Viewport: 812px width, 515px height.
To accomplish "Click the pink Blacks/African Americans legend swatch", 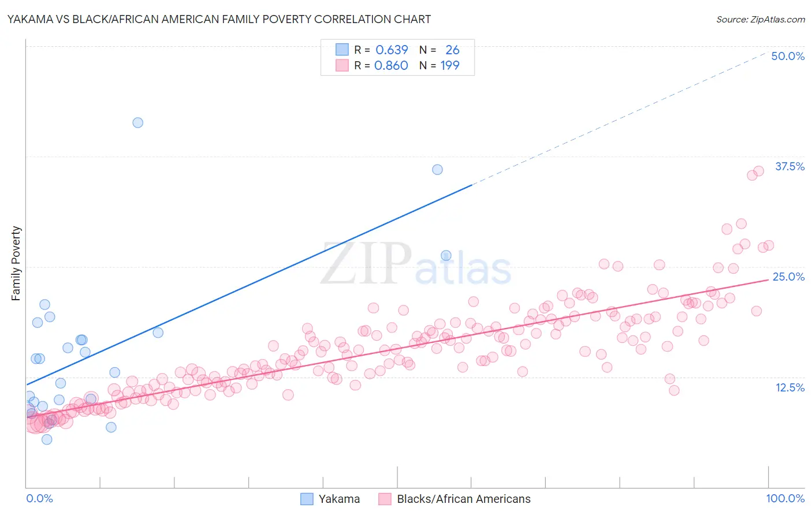I will pyautogui.click(x=385, y=499).
